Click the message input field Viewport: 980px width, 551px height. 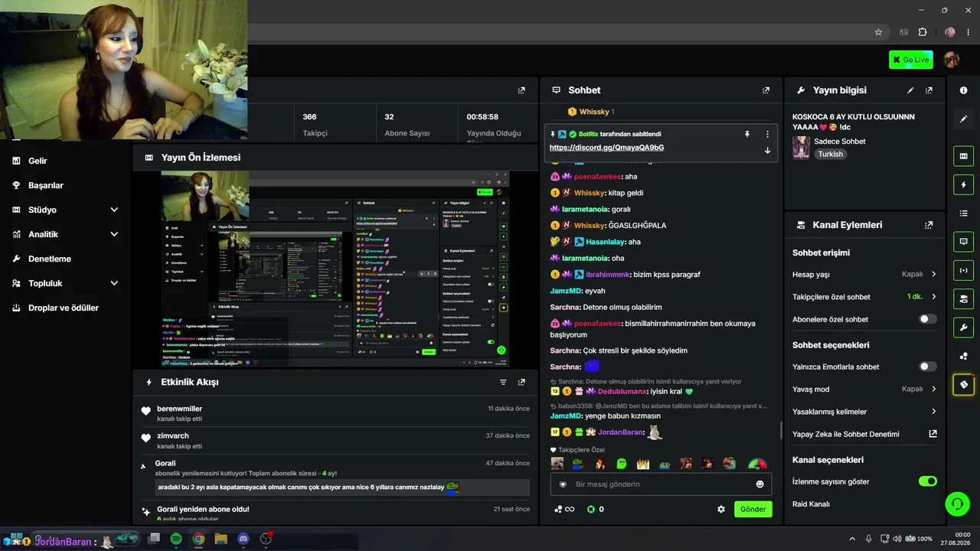(x=662, y=484)
